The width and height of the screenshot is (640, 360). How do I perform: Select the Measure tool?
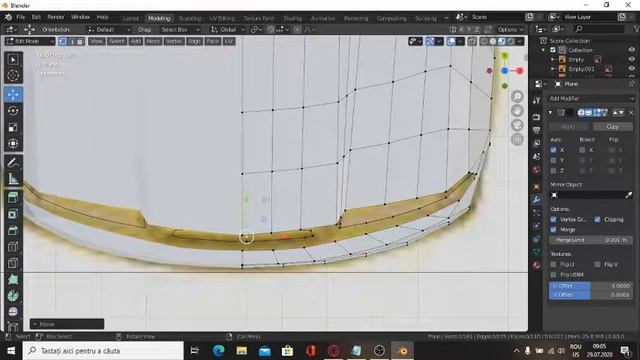point(13,178)
